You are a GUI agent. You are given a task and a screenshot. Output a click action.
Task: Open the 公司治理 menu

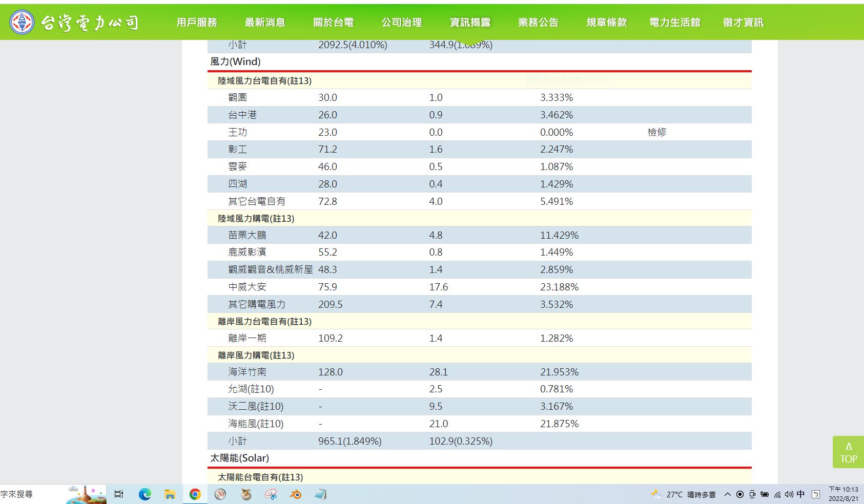click(402, 22)
